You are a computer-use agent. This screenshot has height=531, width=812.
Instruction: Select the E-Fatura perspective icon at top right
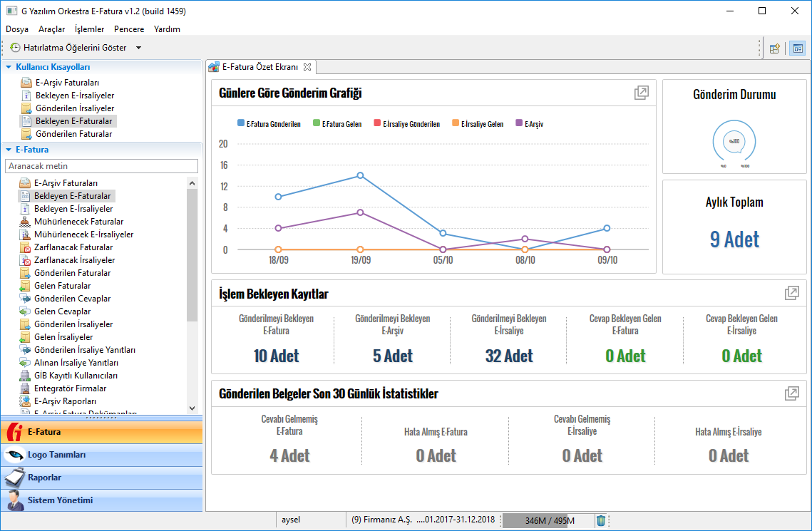(798, 48)
